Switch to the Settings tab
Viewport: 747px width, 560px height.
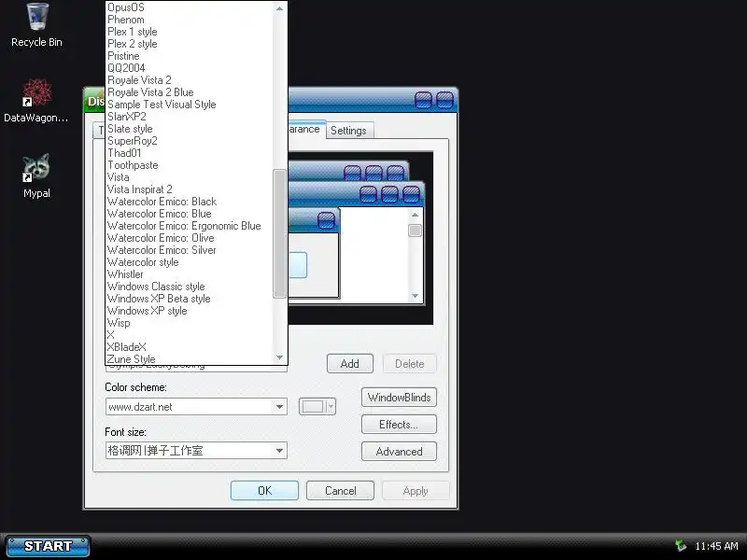(348, 131)
